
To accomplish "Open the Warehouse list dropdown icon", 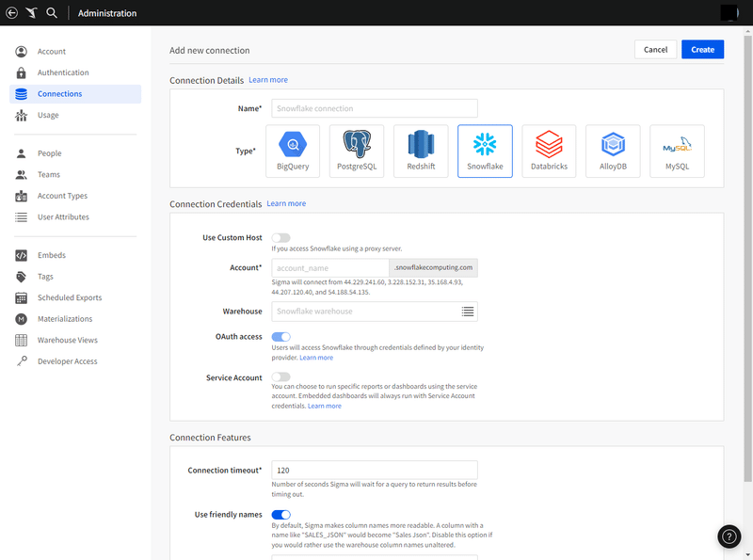I will coord(468,312).
